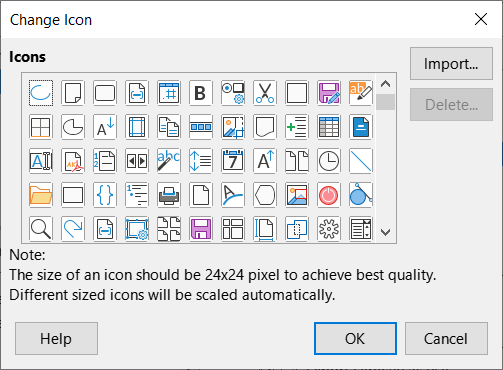This screenshot has width=503, height=370.
Task: Select the A with up arrow icon
Action: [265, 161]
